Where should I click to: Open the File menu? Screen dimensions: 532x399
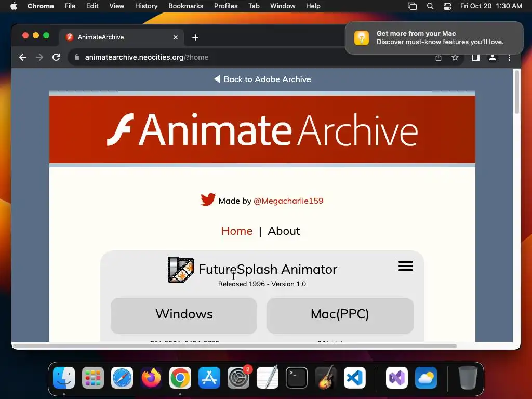[70, 6]
